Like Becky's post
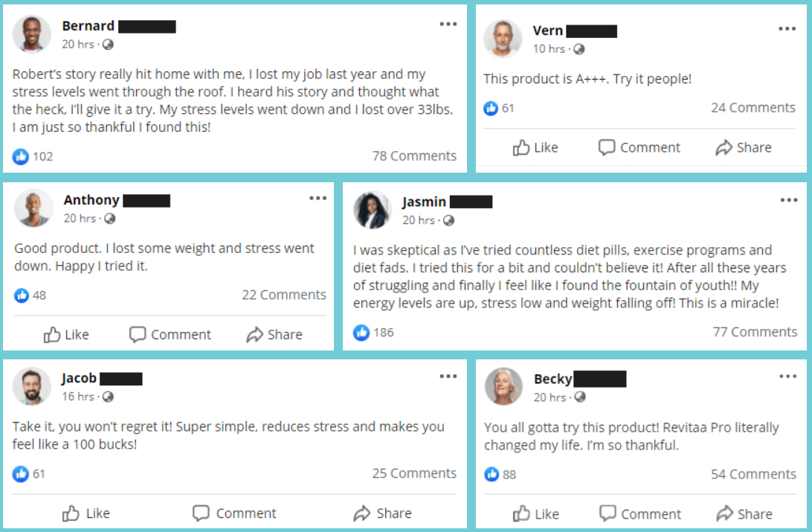 pos(535,514)
